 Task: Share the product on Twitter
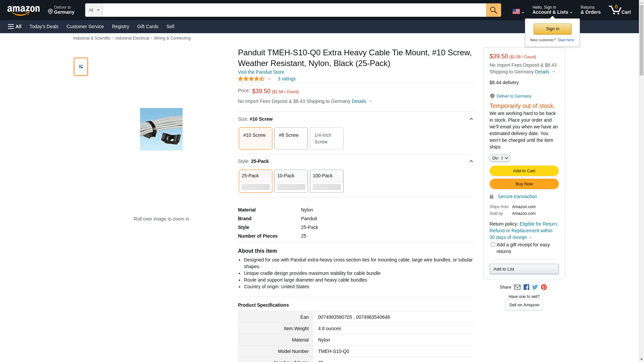(535, 287)
